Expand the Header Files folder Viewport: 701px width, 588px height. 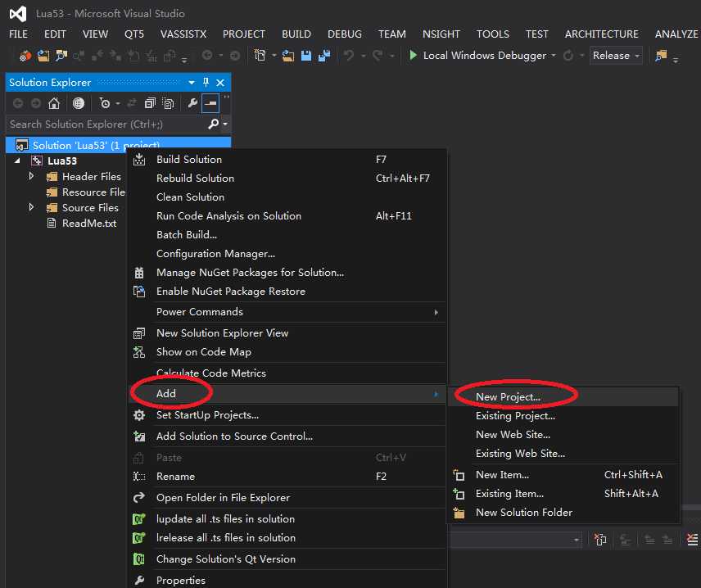point(31,176)
